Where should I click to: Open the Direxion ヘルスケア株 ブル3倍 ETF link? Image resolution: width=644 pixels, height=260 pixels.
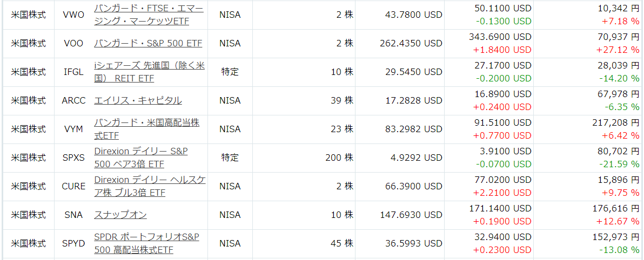click(150, 186)
